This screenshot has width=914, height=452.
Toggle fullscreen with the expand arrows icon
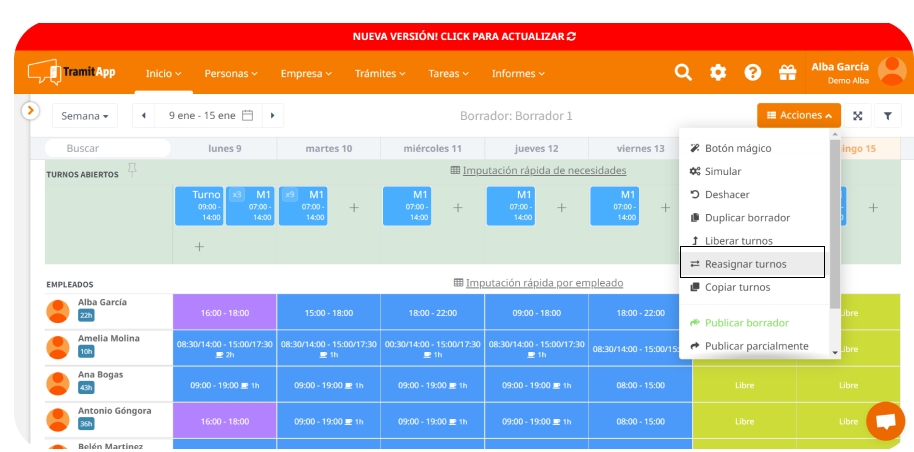click(x=857, y=116)
